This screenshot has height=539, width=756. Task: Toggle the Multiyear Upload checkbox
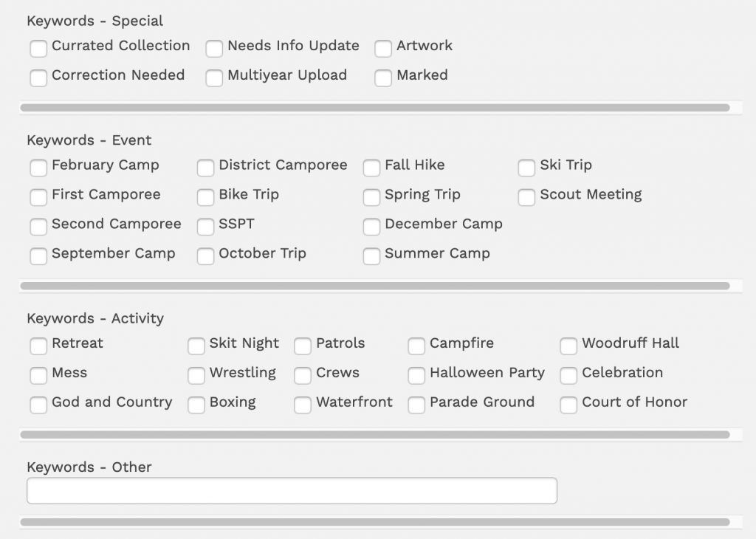point(214,78)
